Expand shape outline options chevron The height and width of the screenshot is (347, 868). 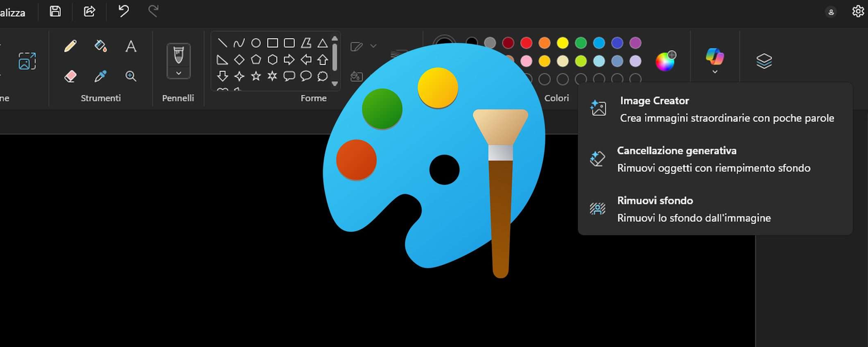coord(373,46)
